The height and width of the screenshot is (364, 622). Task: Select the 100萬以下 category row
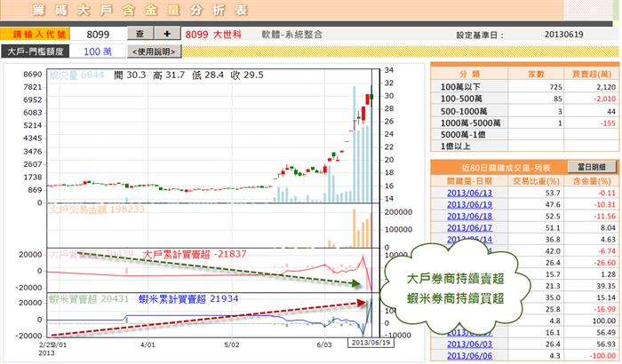tap(524, 87)
